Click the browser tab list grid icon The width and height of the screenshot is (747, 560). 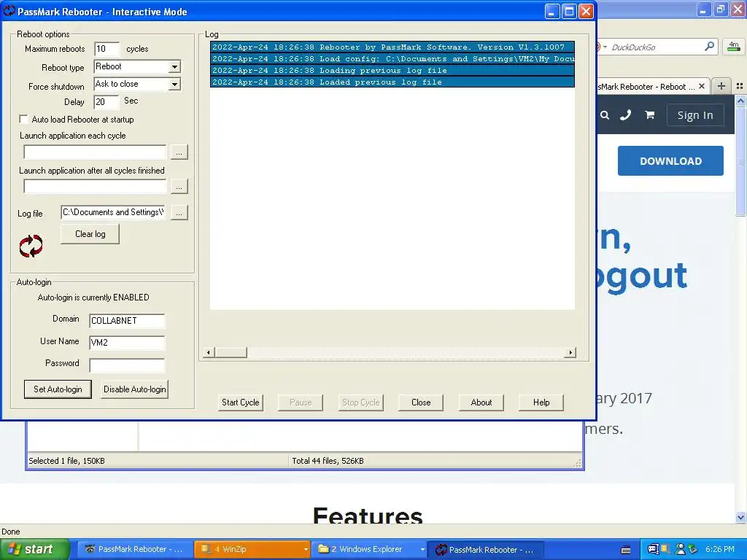[740, 86]
